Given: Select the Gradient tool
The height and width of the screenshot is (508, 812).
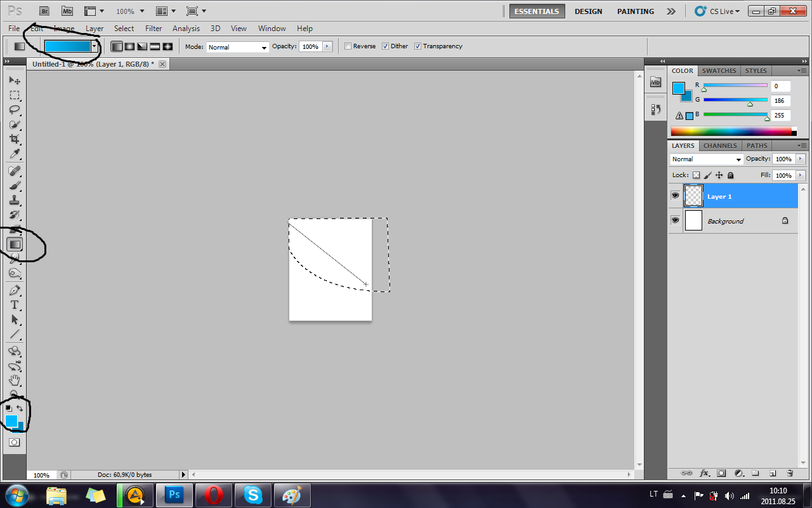Looking at the screenshot, I should point(15,244).
